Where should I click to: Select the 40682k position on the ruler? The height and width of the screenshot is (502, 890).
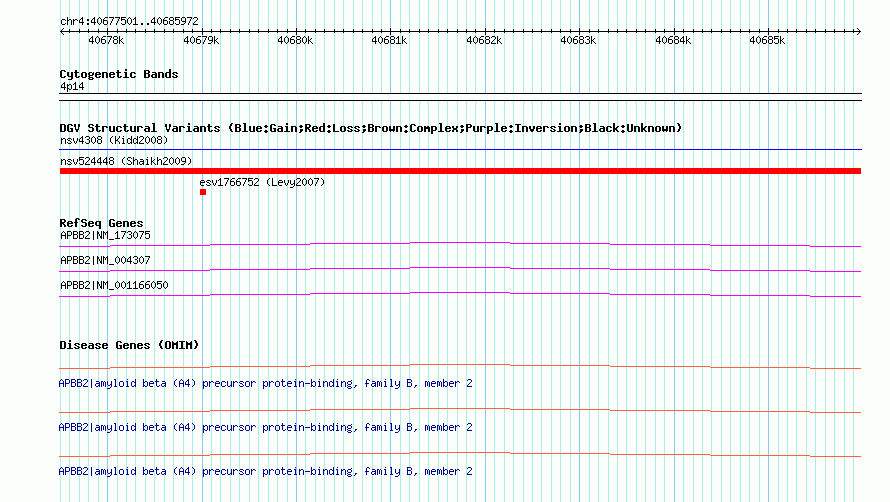pyautogui.click(x=484, y=40)
